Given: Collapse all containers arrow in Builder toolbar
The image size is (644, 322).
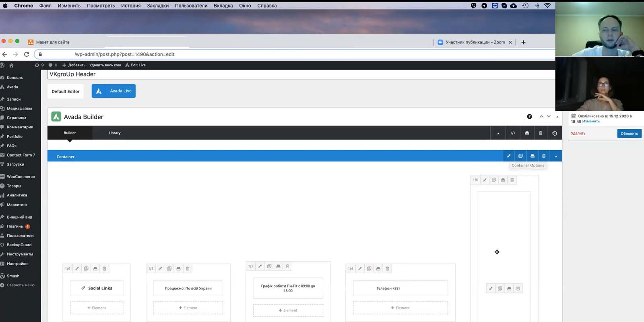Looking at the screenshot, I should click(498, 133).
